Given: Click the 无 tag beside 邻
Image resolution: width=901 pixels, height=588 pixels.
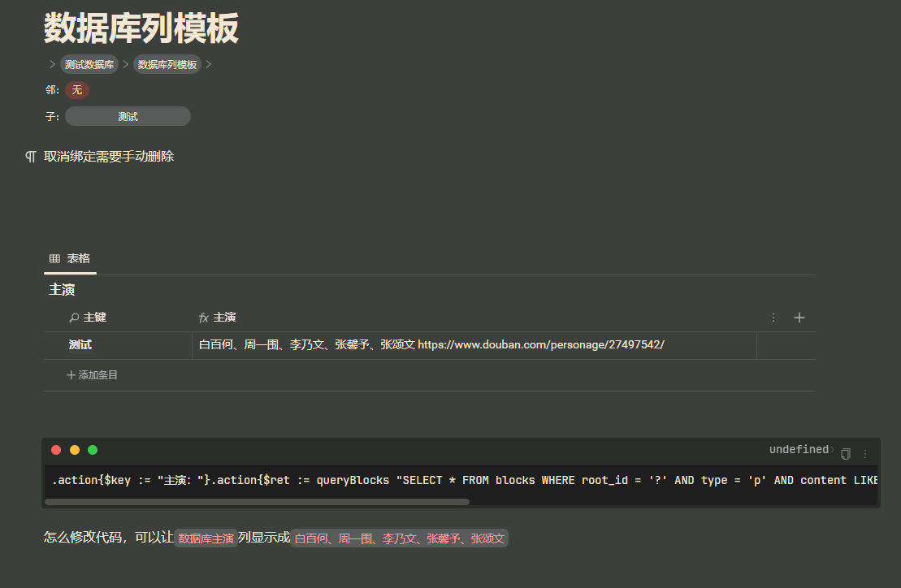Looking at the screenshot, I should (76, 90).
